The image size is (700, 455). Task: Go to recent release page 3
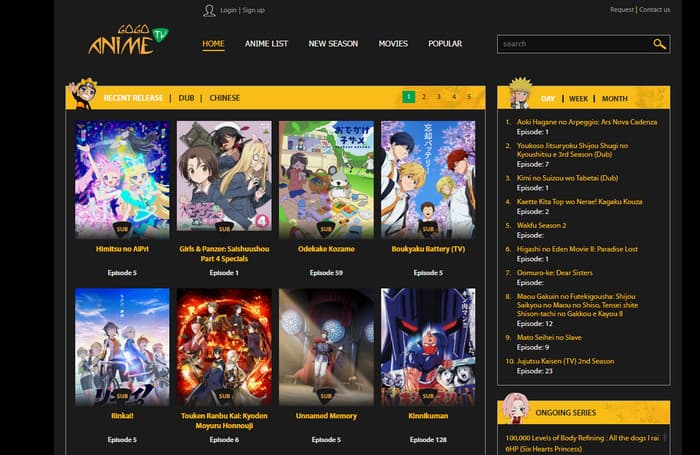[x=439, y=96]
